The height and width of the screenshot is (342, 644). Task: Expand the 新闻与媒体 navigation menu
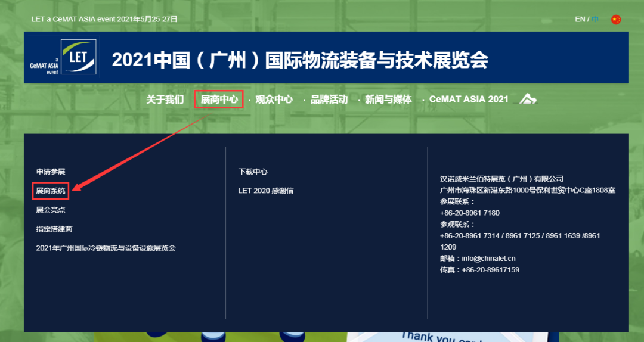388,100
